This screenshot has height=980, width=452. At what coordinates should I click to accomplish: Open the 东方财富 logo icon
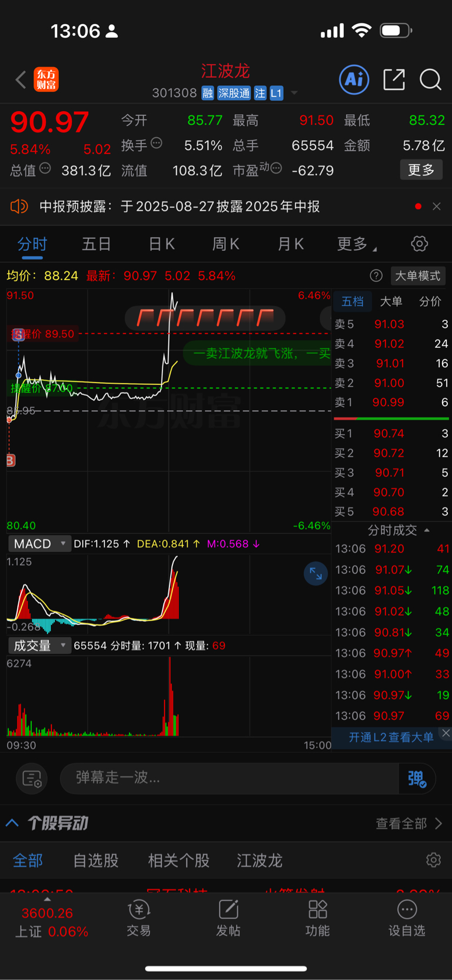pos(46,79)
